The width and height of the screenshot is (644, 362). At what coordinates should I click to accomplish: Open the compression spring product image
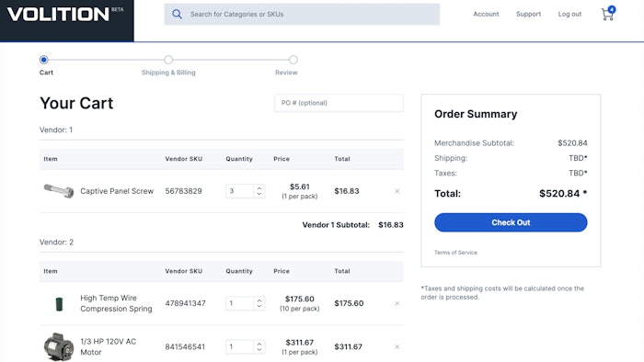59,304
